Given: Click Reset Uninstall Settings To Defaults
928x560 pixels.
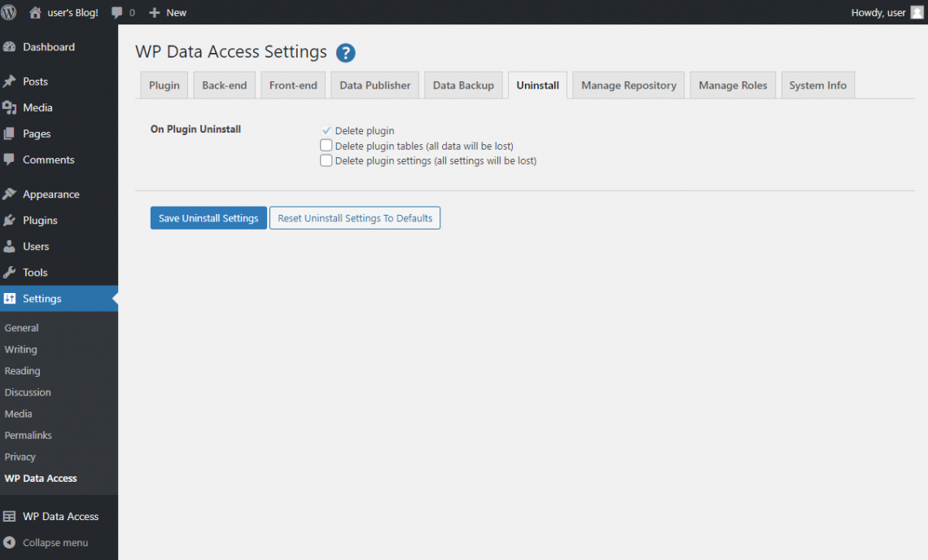Looking at the screenshot, I should tap(354, 217).
